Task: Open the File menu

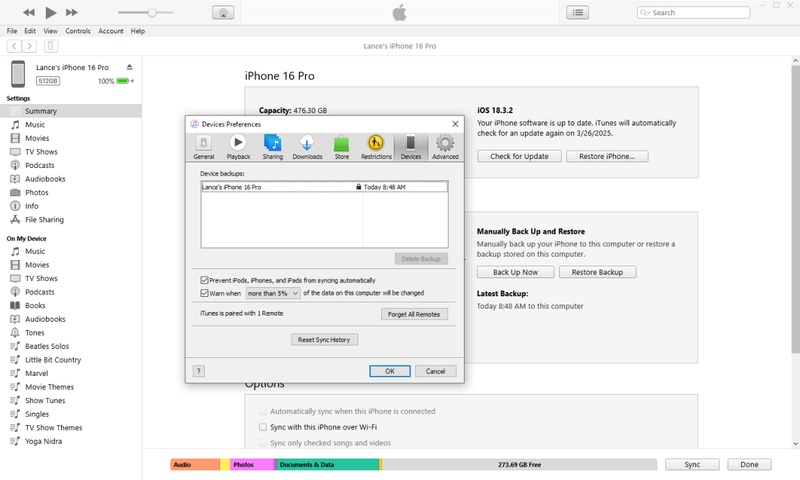Action: pyautogui.click(x=12, y=31)
